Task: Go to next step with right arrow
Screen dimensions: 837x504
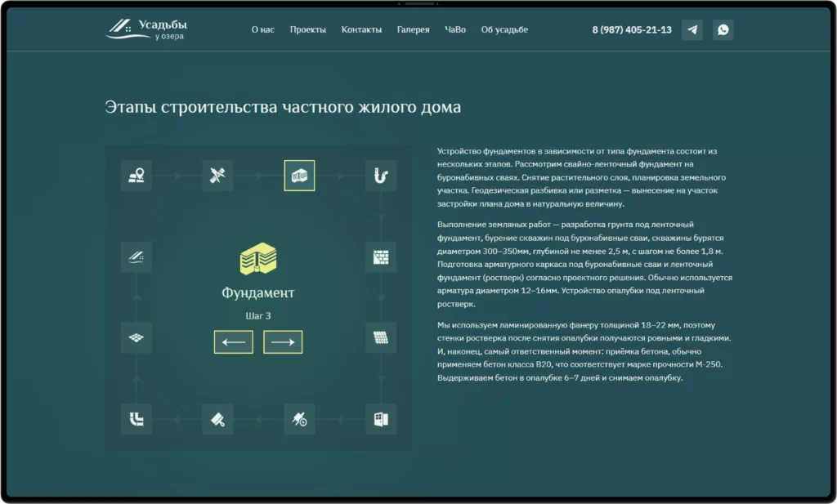Action: [x=283, y=342]
